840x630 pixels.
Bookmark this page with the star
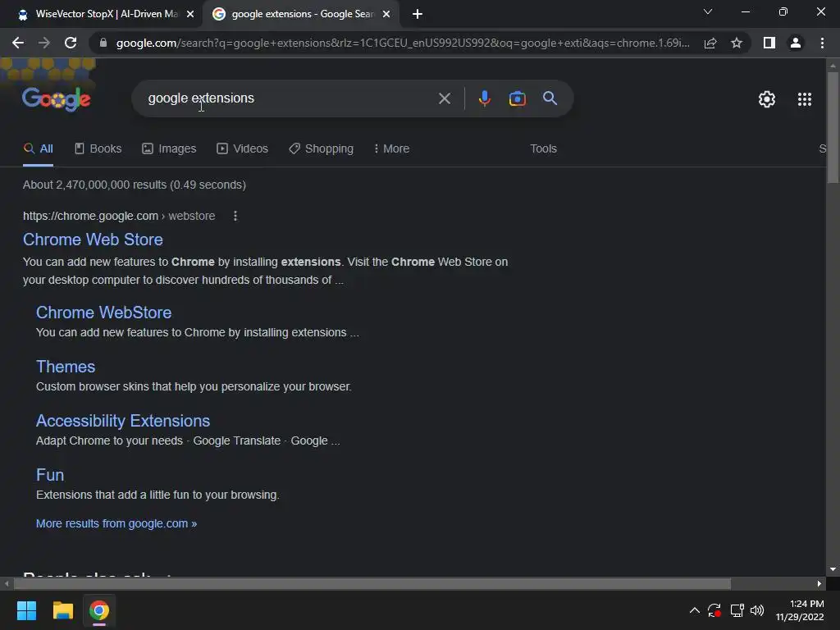click(x=737, y=43)
